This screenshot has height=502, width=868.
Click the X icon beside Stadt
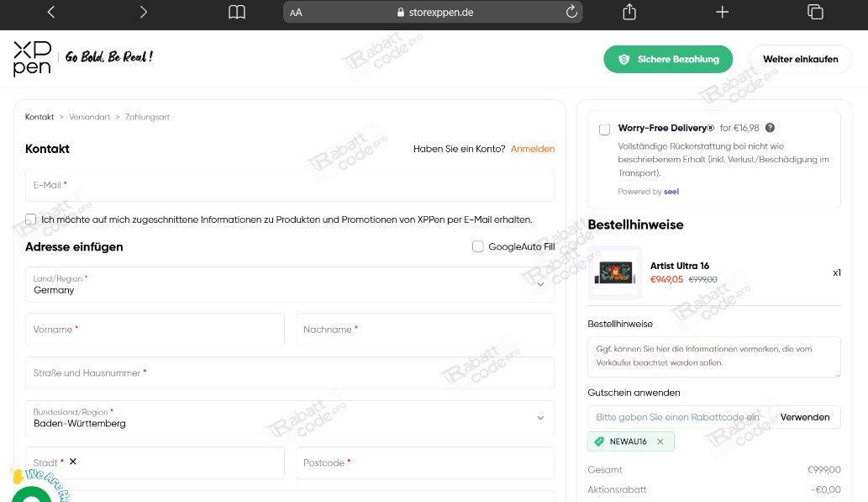73,461
